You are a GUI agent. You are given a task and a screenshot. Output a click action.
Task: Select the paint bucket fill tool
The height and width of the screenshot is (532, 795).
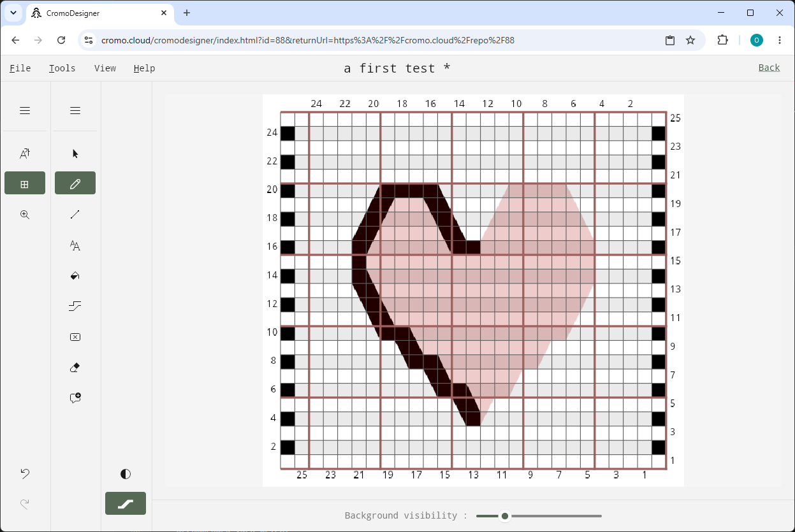75,276
